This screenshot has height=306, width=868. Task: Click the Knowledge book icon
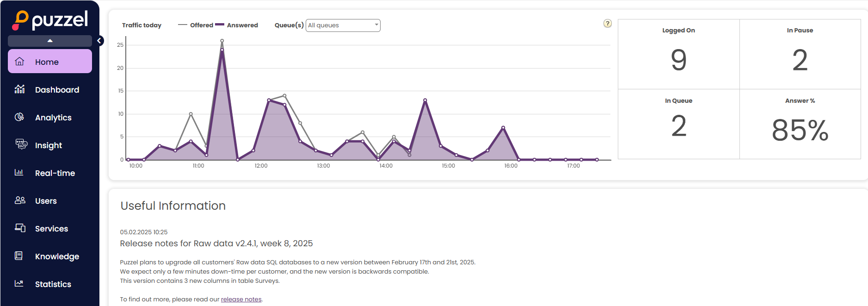[x=19, y=256]
